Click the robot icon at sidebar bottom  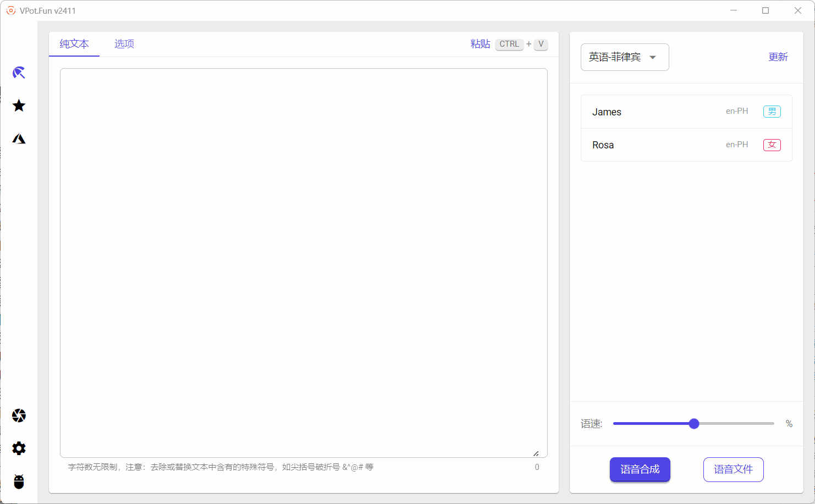point(19,482)
